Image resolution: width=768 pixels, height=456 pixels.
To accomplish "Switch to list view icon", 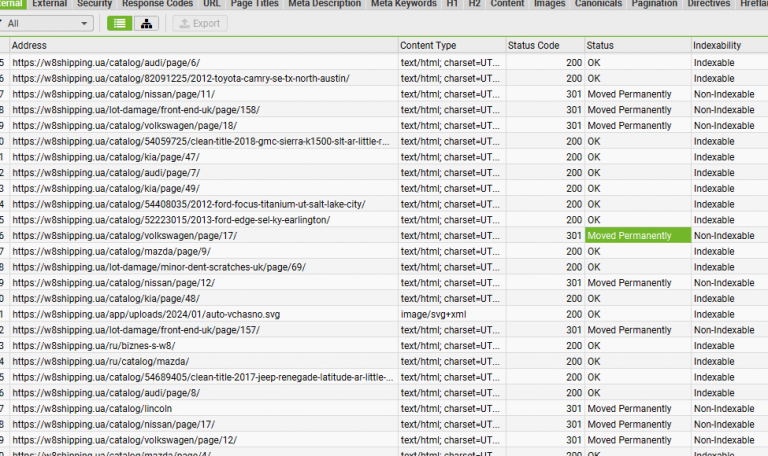I will [x=120, y=24].
